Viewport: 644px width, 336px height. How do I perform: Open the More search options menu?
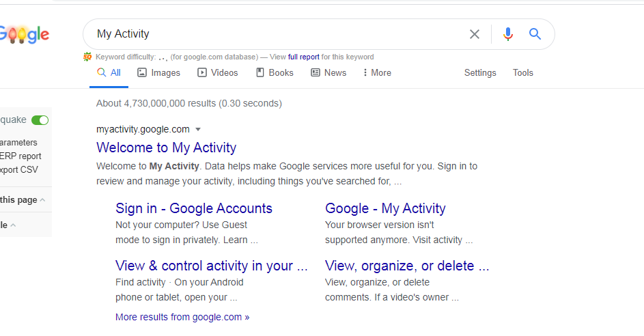377,72
